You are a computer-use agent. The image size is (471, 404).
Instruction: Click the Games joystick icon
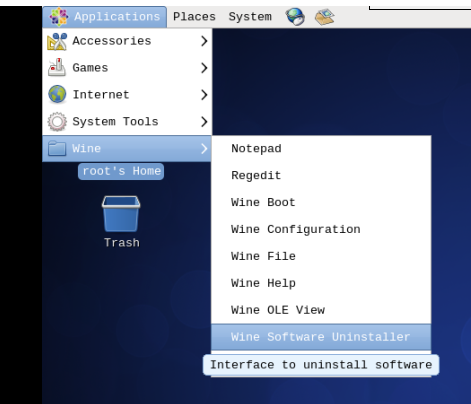coord(57,68)
